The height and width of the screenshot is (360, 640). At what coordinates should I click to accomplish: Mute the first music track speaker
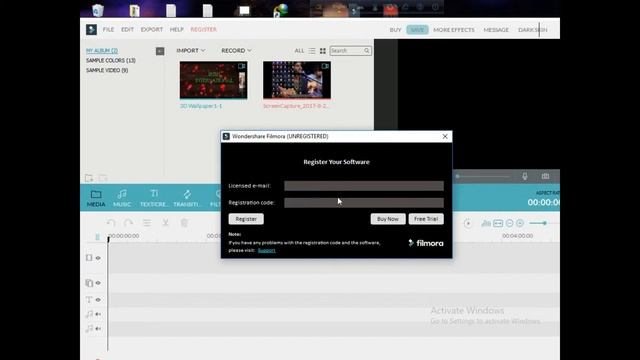pos(98,314)
